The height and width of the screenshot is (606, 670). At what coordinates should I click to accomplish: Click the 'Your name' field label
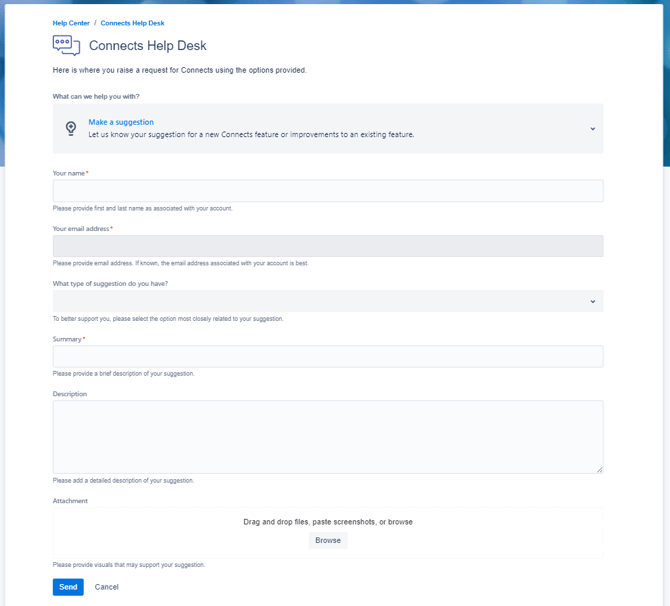[69, 173]
